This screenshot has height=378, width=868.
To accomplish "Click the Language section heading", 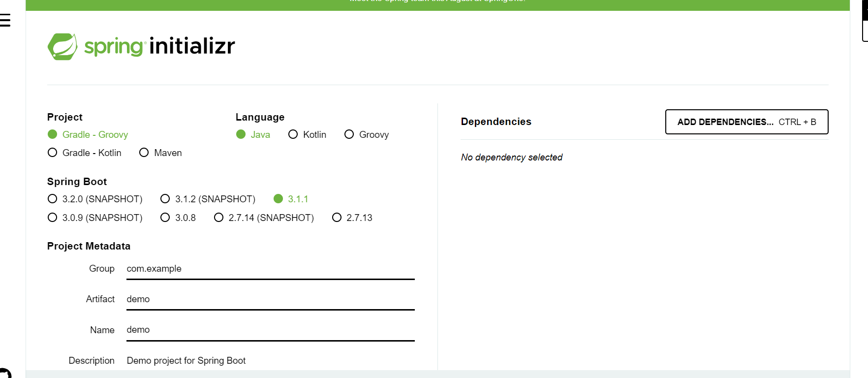I will (x=260, y=117).
